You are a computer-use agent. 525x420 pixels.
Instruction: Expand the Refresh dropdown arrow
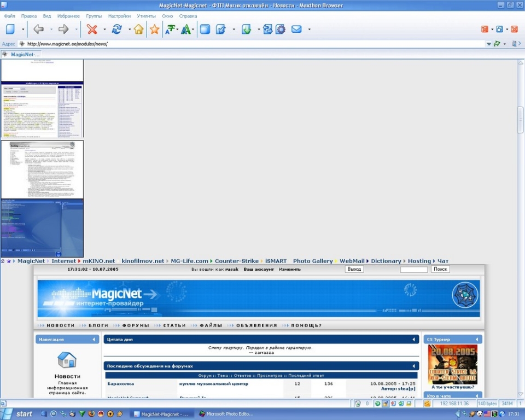click(129, 30)
